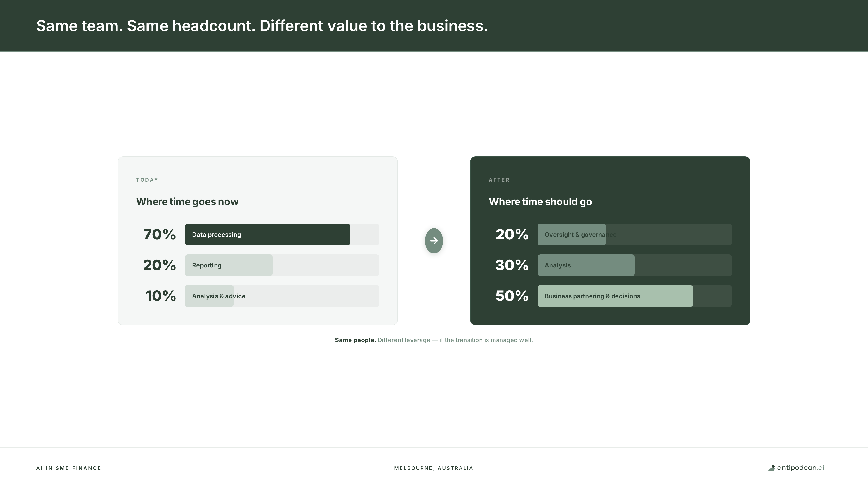Screen dimensions: 868x488
Task: Select the Data processing bar
Action: tap(267, 235)
